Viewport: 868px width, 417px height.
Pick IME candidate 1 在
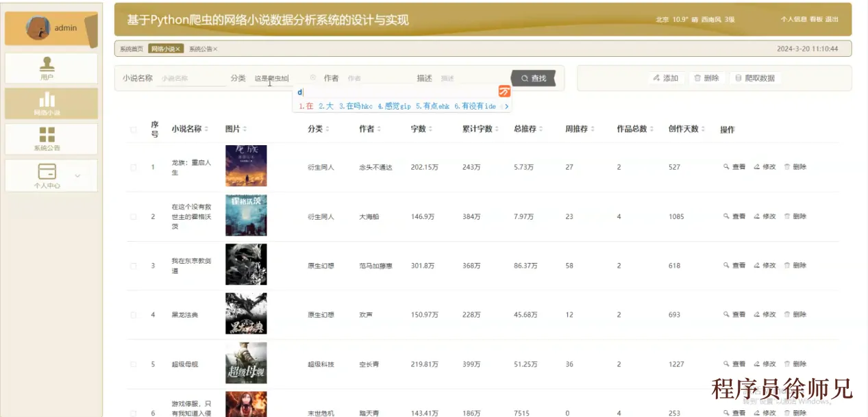coord(306,107)
